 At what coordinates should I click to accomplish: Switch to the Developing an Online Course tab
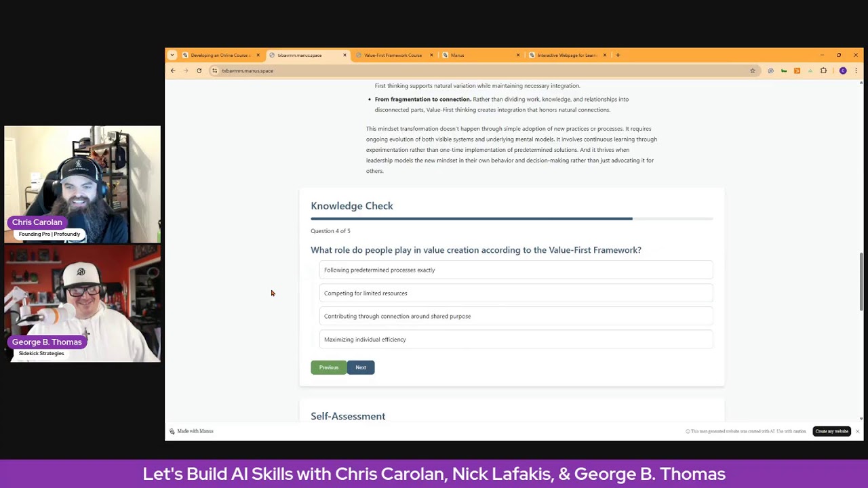tap(220, 55)
